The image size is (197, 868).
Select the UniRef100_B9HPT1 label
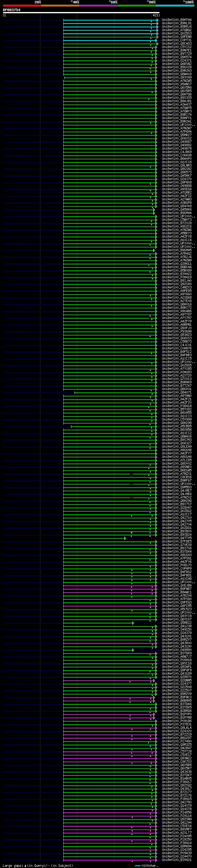tap(177, 118)
